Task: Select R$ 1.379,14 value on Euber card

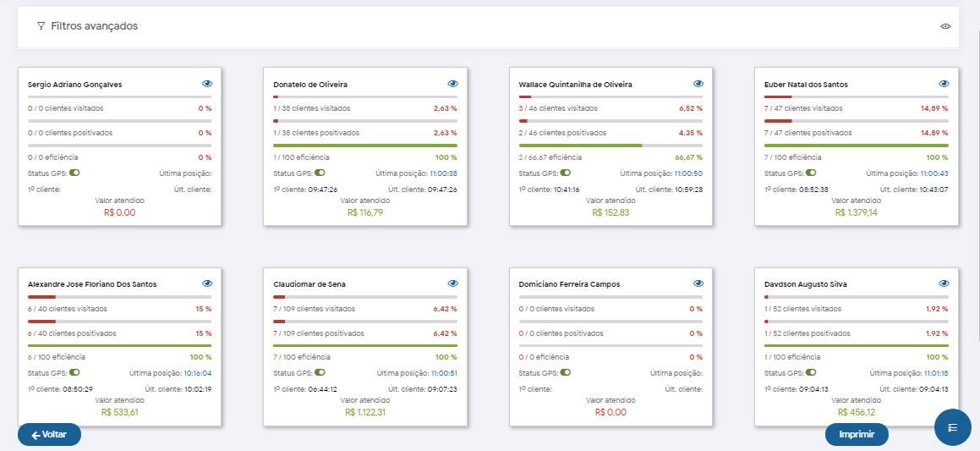Action: pos(856,212)
